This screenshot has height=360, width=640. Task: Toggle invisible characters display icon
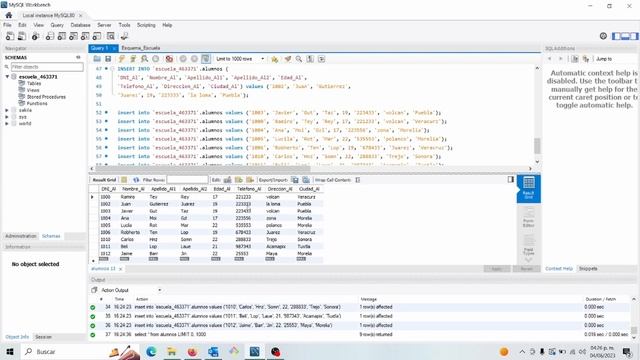click(310, 59)
